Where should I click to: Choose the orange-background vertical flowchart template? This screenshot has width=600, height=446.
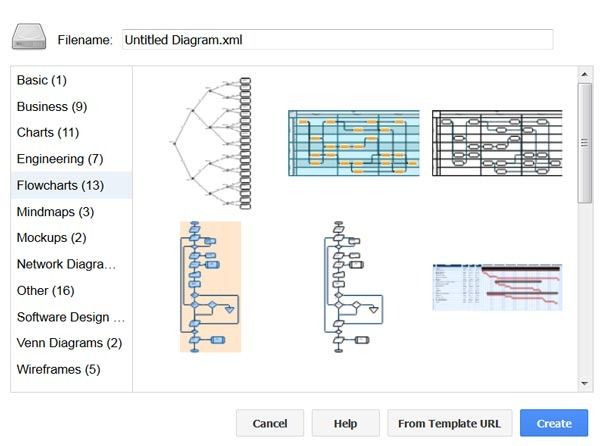click(210, 286)
